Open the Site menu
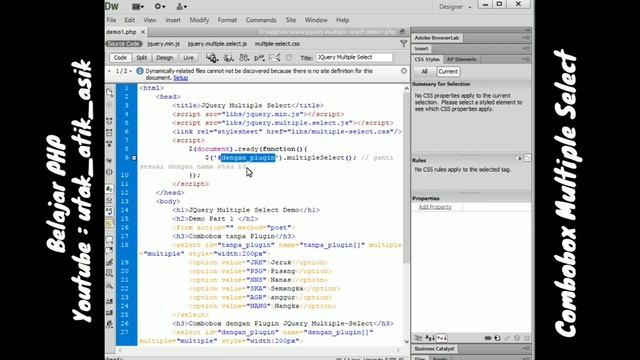This screenshot has height=360, width=640. click(x=291, y=20)
